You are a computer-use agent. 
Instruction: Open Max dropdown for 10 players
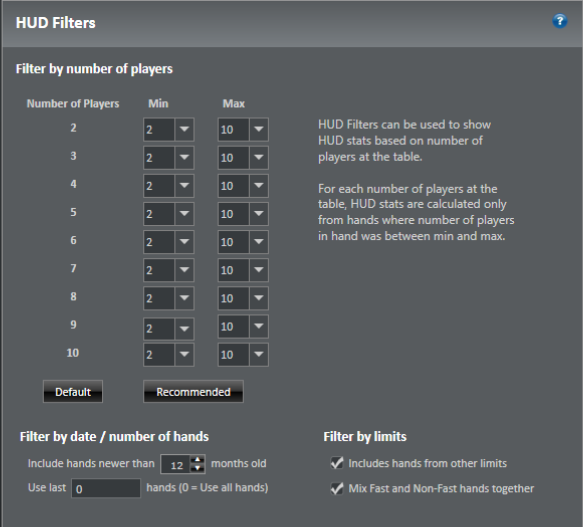(243, 354)
